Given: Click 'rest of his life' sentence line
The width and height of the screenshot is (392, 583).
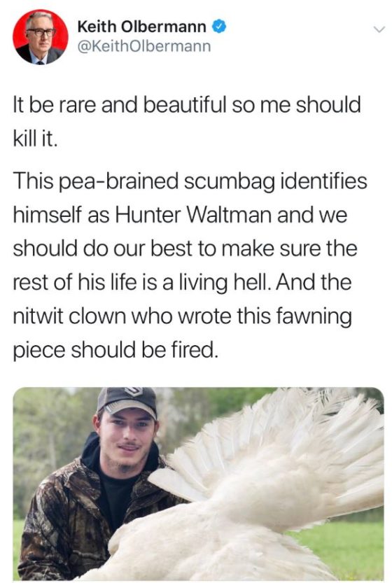Looking at the screenshot, I should click(x=182, y=282).
